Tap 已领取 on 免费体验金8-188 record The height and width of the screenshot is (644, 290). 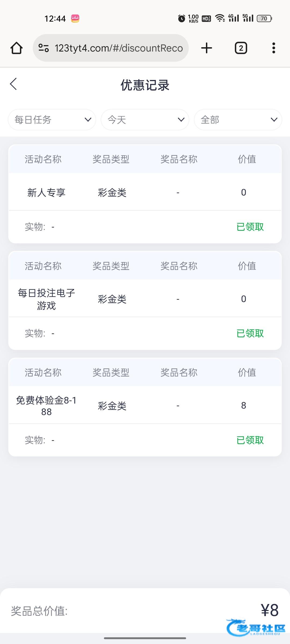(x=250, y=440)
